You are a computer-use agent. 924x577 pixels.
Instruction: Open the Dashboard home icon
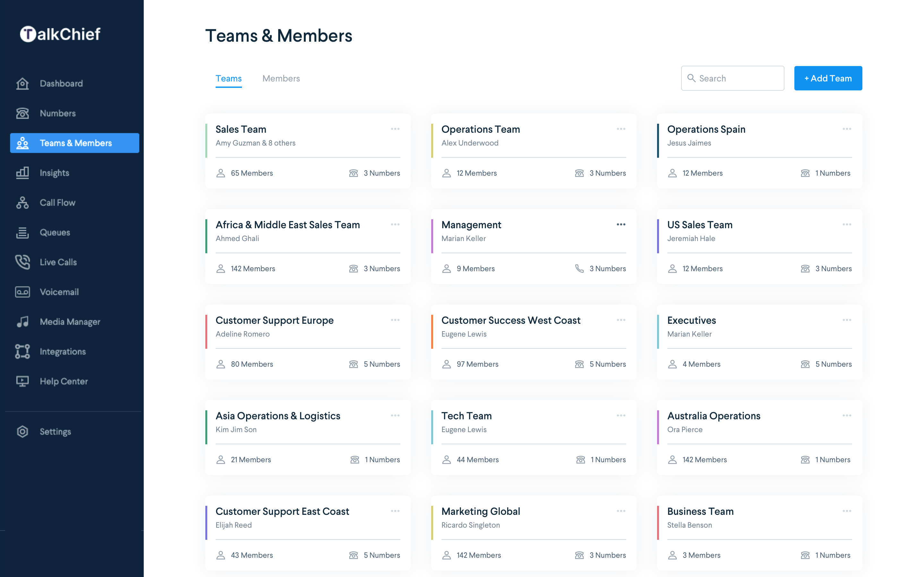22,84
